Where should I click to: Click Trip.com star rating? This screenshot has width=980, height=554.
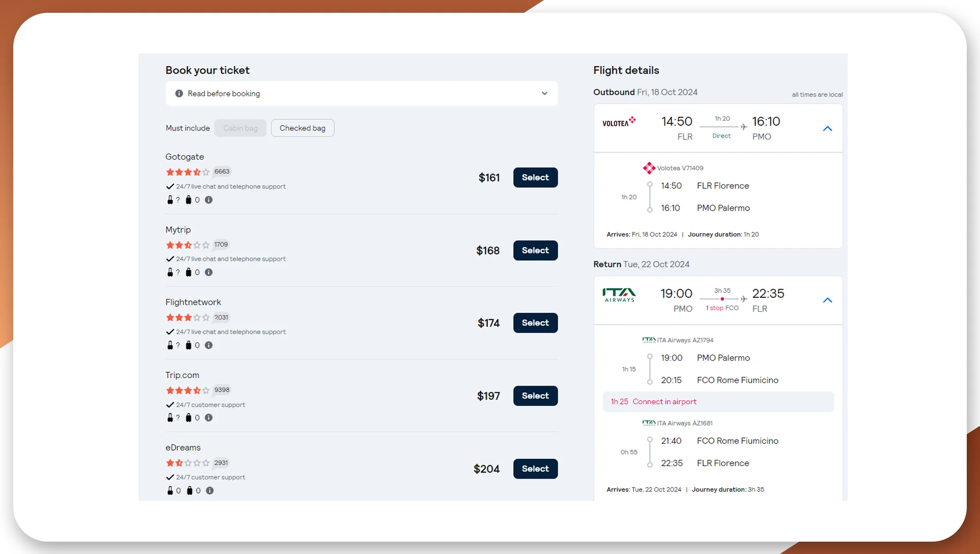pyautogui.click(x=188, y=390)
